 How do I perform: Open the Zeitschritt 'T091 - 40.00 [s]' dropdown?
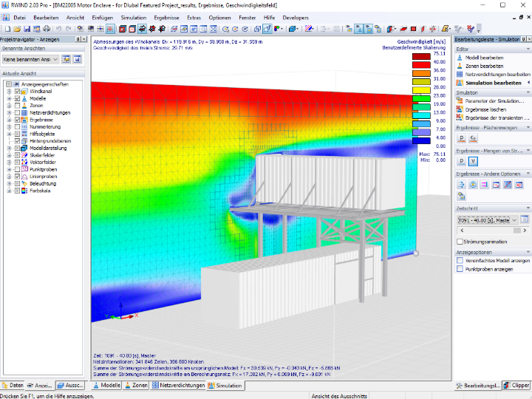(x=488, y=220)
